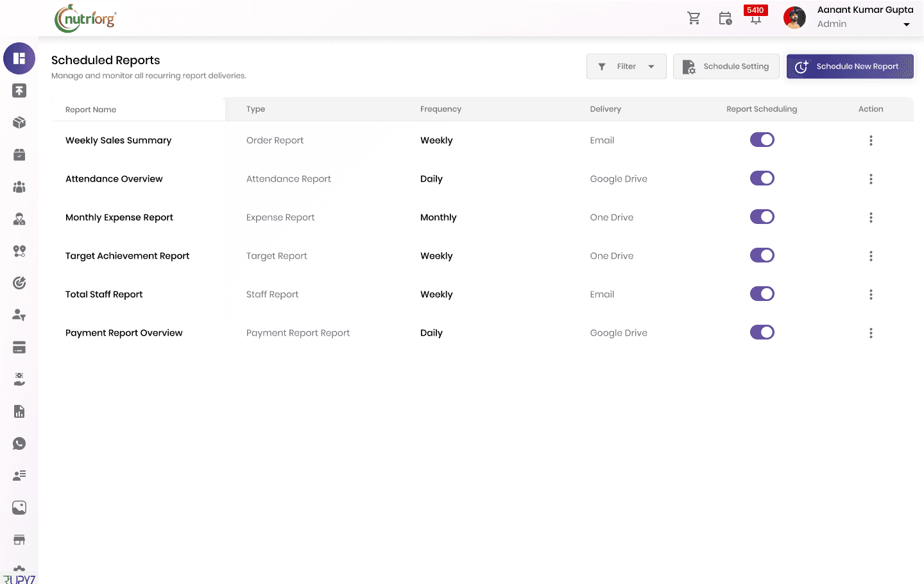Open the checked-box orders sidebar icon
Image resolution: width=924 pixels, height=584 pixels.
coord(19,155)
